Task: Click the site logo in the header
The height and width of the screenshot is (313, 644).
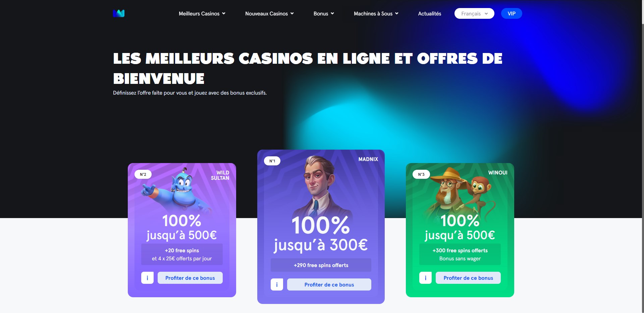Action: (119, 13)
